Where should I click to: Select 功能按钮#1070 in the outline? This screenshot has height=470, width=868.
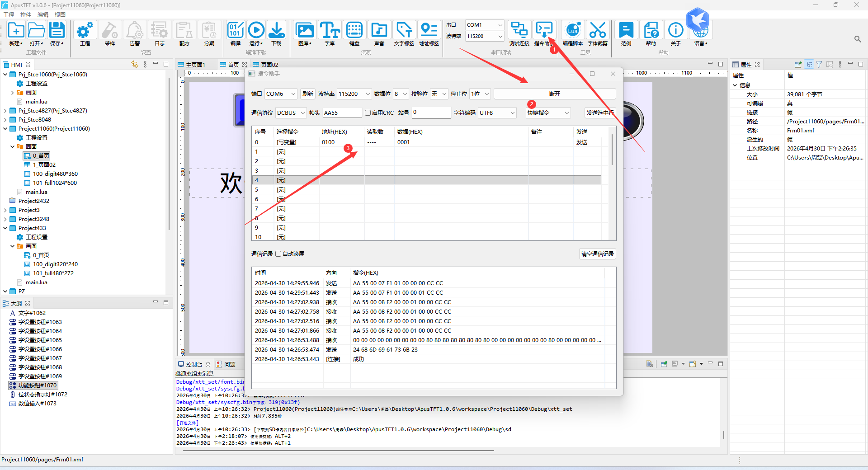coord(33,385)
